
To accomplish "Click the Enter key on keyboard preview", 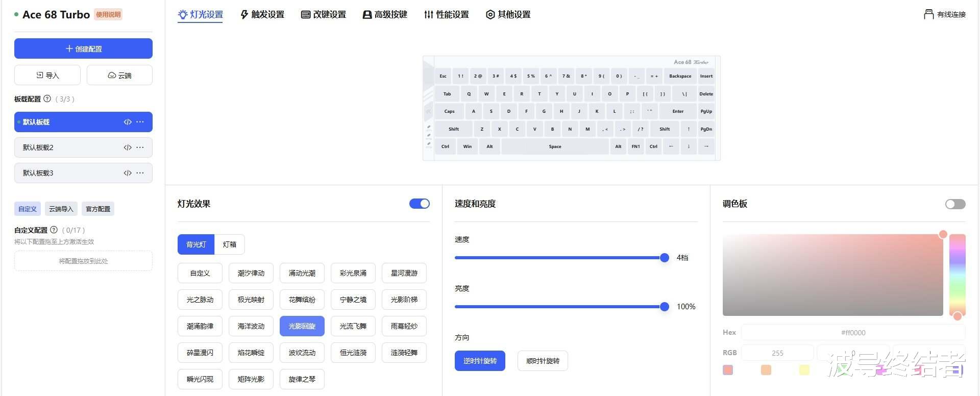I will (678, 111).
